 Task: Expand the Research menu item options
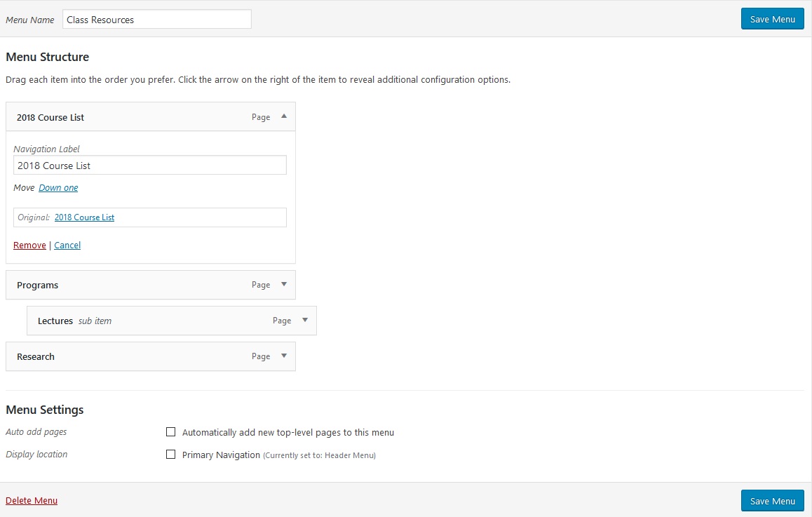pyautogui.click(x=285, y=356)
